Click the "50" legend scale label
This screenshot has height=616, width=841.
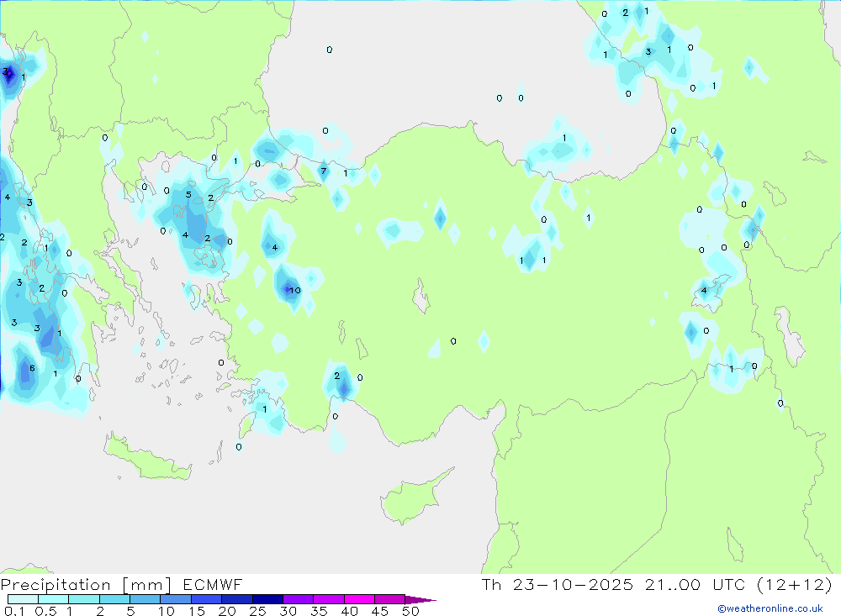(410, 611)
